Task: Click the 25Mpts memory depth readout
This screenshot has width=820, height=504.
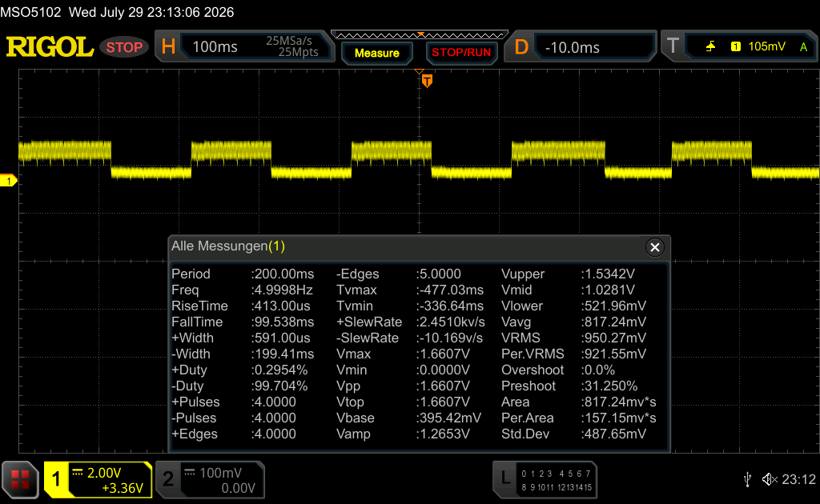Action: (x=298, y=52)
